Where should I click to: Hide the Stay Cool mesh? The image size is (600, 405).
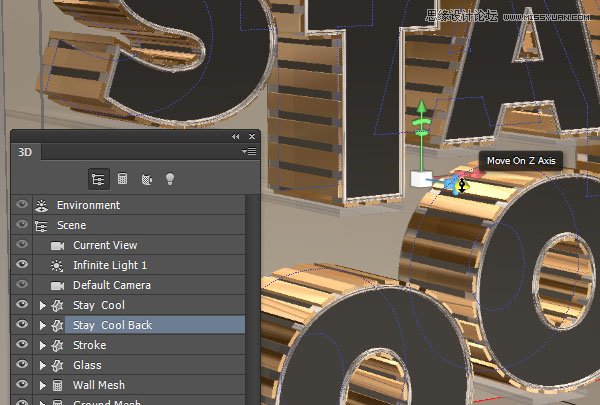(x=22, y=304)
